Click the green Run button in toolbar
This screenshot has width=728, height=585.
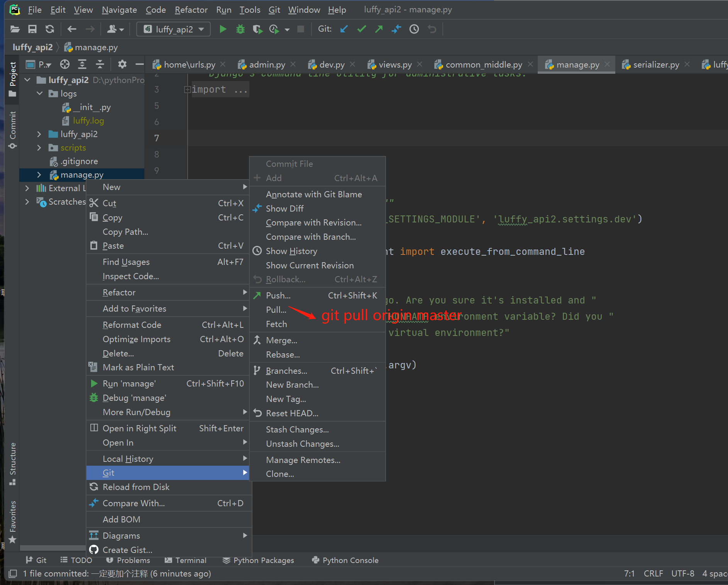click(223, 29)
